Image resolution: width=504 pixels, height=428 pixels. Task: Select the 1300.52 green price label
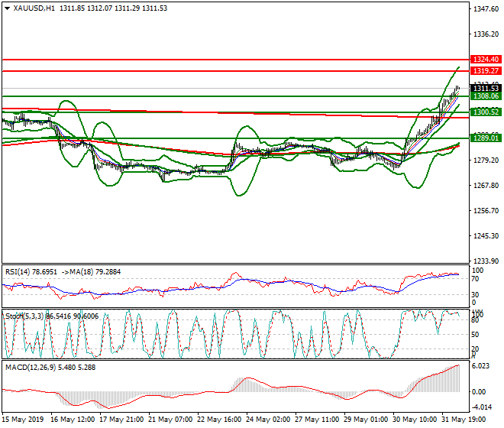click(x=486, y=112)
